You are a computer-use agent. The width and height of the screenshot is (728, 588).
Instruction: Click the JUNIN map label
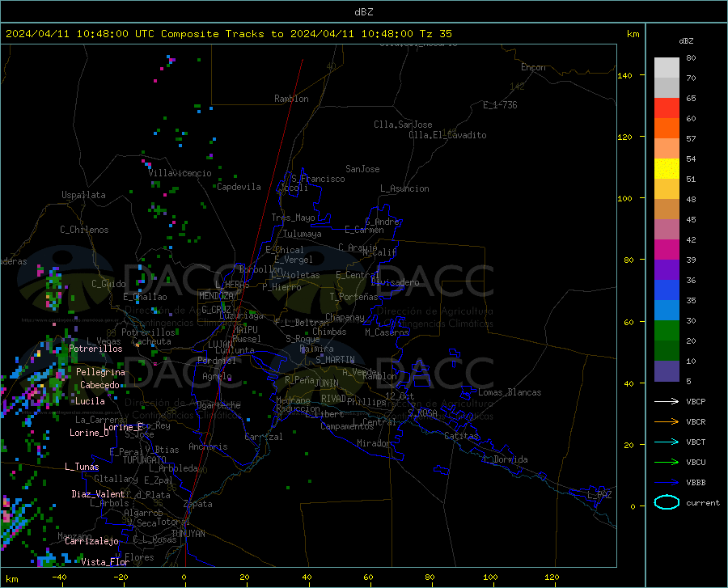point(327,383)
